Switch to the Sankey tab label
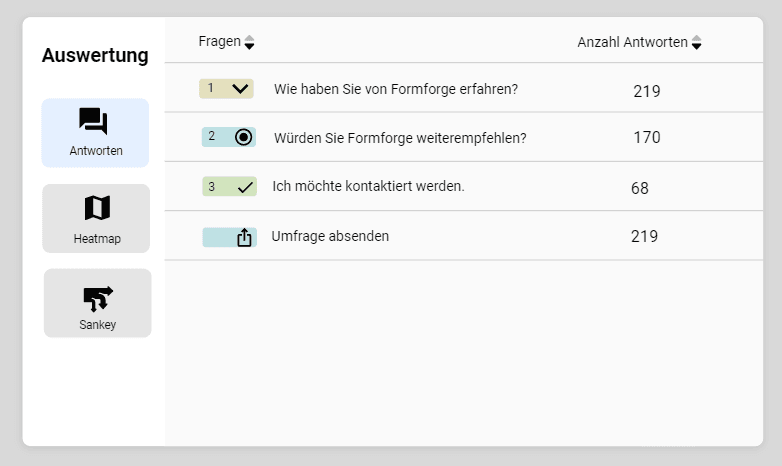This screenshot has height=466, width=782. pos(97,324)
